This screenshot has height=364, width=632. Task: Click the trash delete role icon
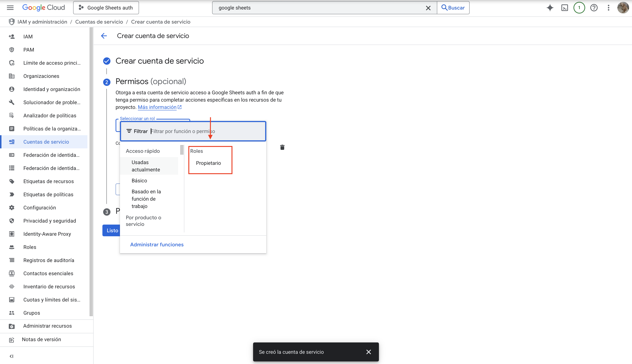click(x=282, y=147)
